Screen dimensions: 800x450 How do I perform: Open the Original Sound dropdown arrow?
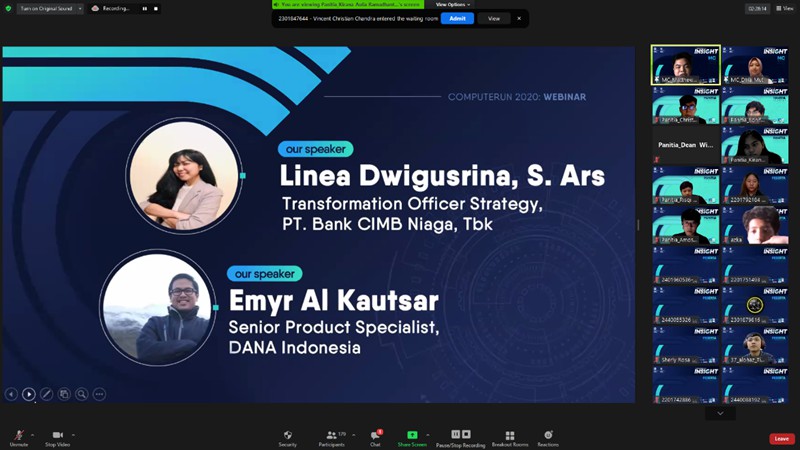pyautogui.click(x=80, y=9)
